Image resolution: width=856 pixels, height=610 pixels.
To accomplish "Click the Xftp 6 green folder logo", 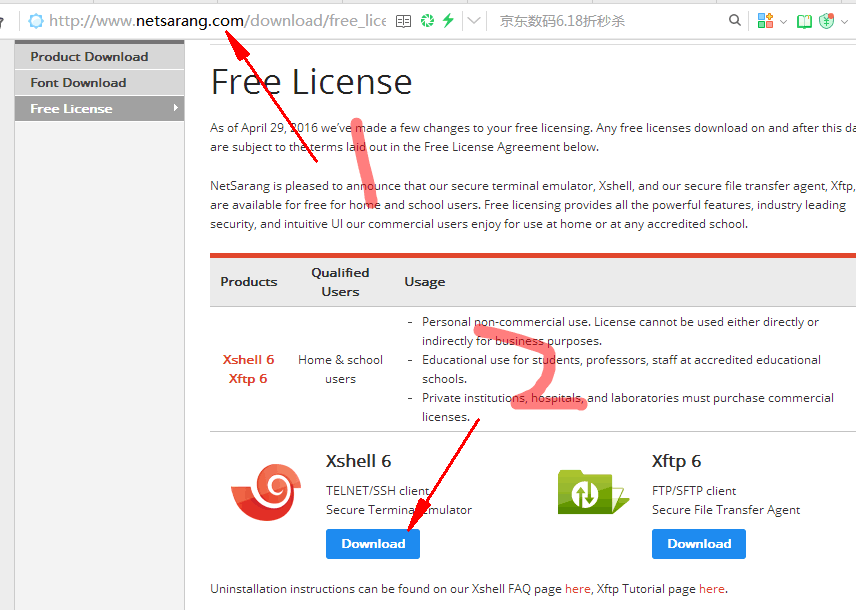I will pyautogui.click(x=593, y=492).
